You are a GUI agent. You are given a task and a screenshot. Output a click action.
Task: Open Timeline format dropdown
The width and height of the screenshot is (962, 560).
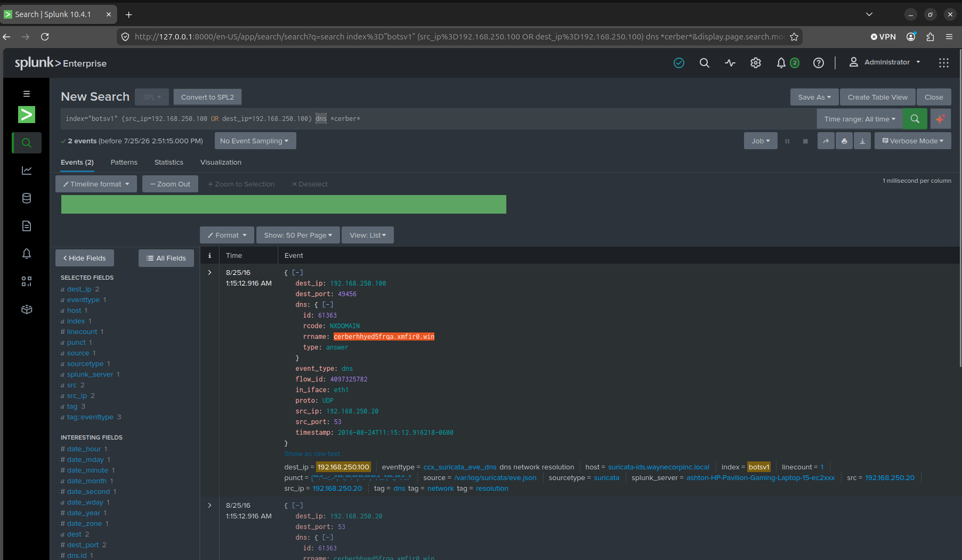coord(96,184)
